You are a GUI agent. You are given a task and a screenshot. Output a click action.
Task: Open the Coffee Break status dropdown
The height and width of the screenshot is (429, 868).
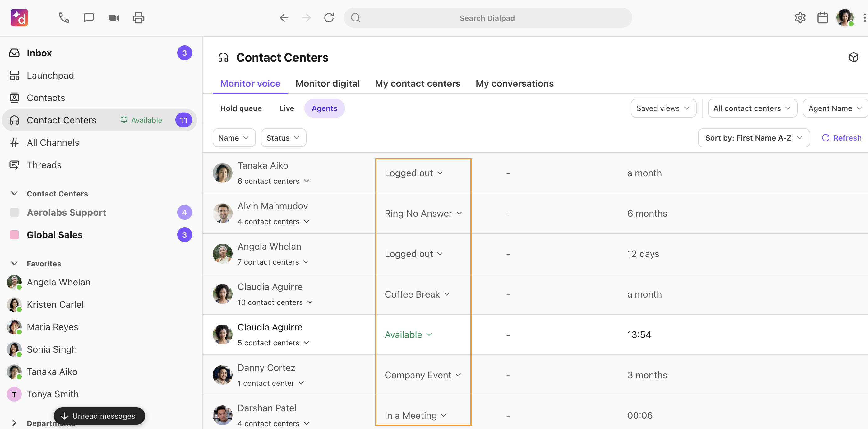point(417,294)
